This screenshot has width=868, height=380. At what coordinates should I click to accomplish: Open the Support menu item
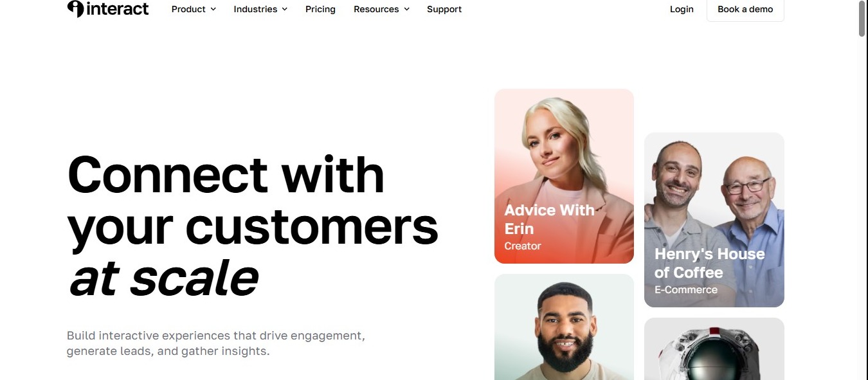444,9
